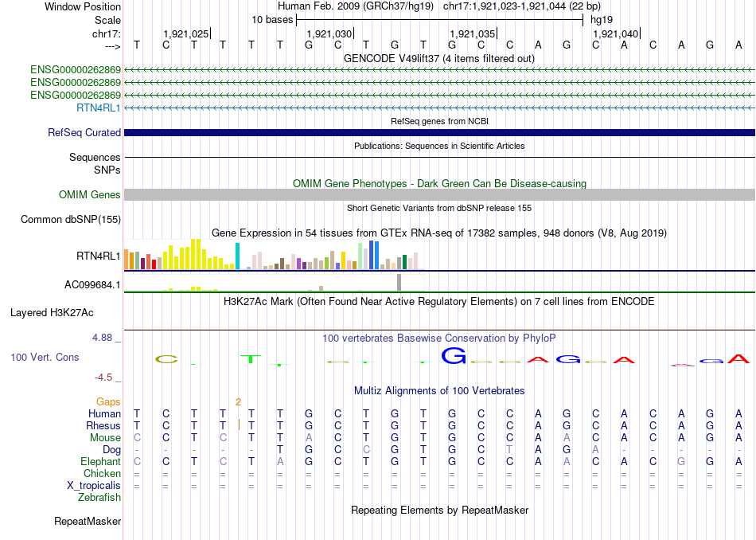Click the 10 bases scale bar label
The height and width of the screenshot is (540, 756).
click(x=272, y=20)
